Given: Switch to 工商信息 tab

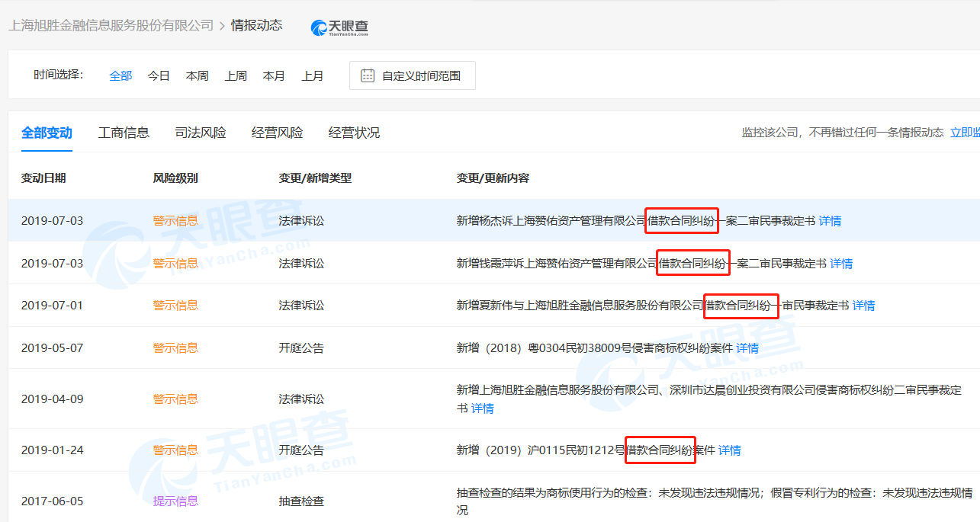Looking at the screenshot, I should (x=124, y=133).
